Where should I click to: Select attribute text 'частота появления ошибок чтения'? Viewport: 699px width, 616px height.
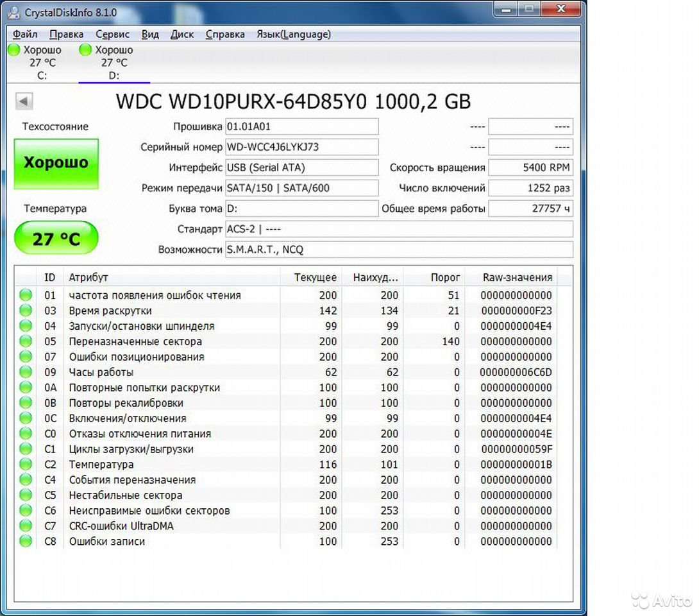click(155, 295)
